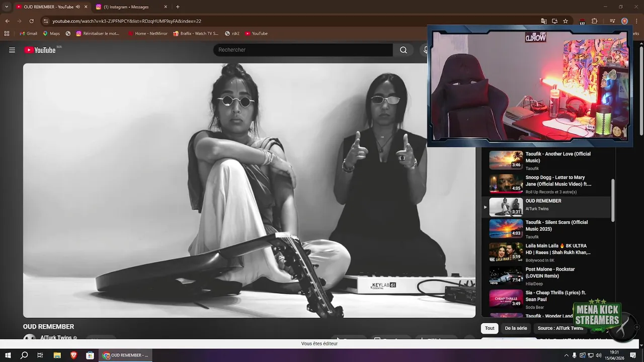644x362 pixels.
Task: Open the notification center icon
Action: 634,355
